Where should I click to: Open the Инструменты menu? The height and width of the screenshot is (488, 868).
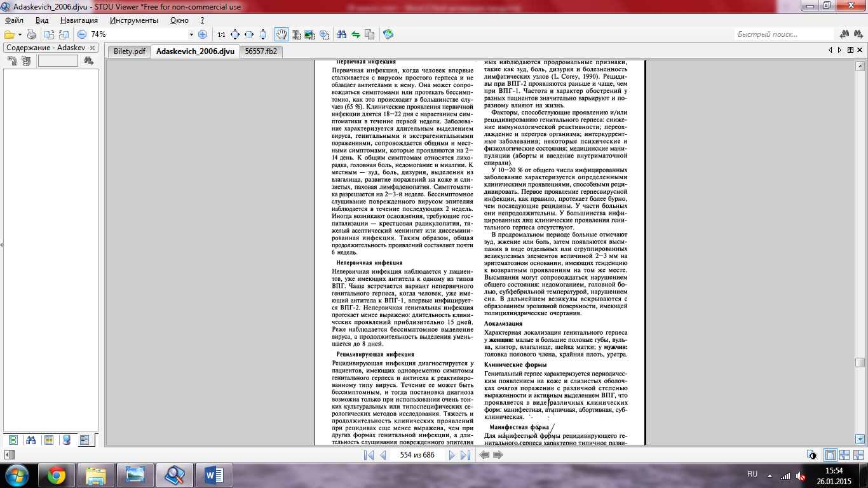pyautogui.click(x=133, y=20)
